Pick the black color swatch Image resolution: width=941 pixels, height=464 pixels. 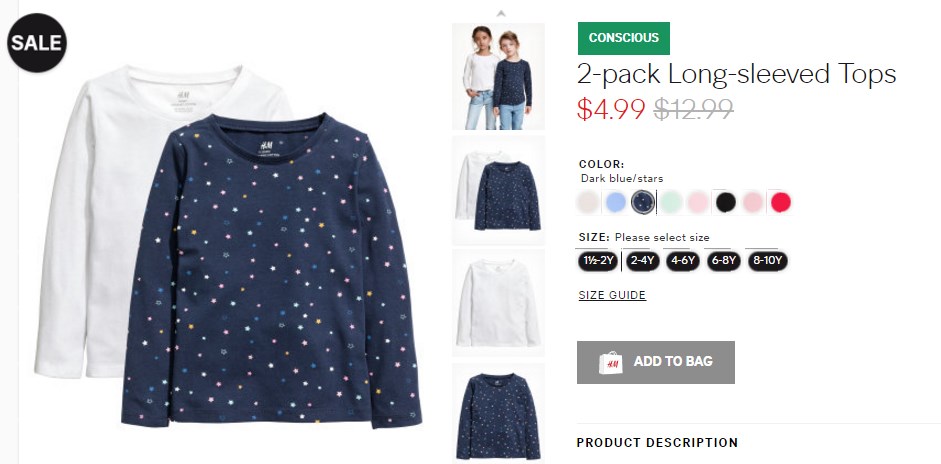click(726, 202)
